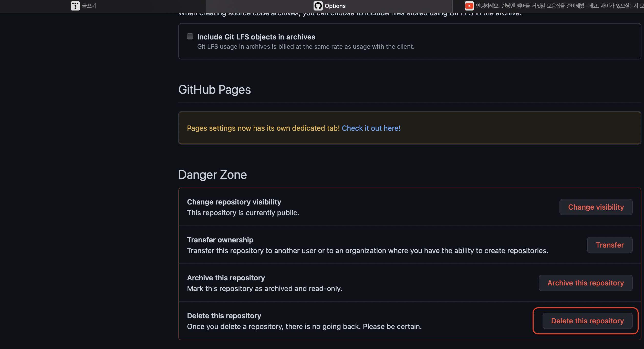Click 'Once you delete a repository' warning text

[304, 326]
